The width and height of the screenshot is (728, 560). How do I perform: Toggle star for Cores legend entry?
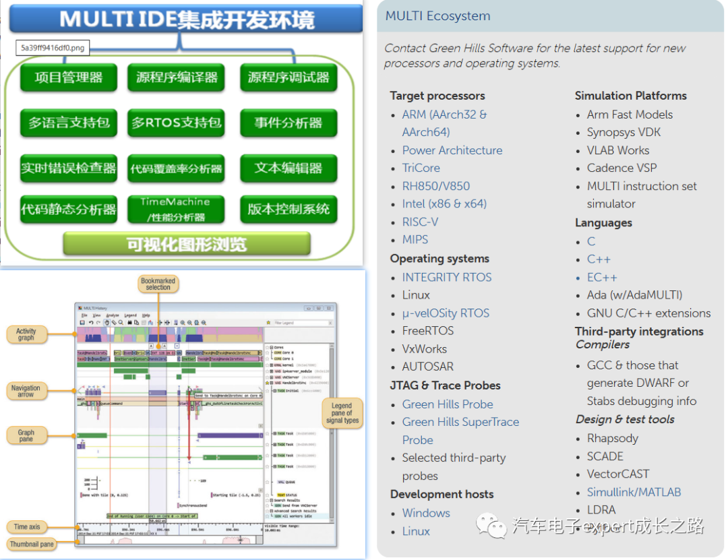pyautogui.click(x=268, y=347)
